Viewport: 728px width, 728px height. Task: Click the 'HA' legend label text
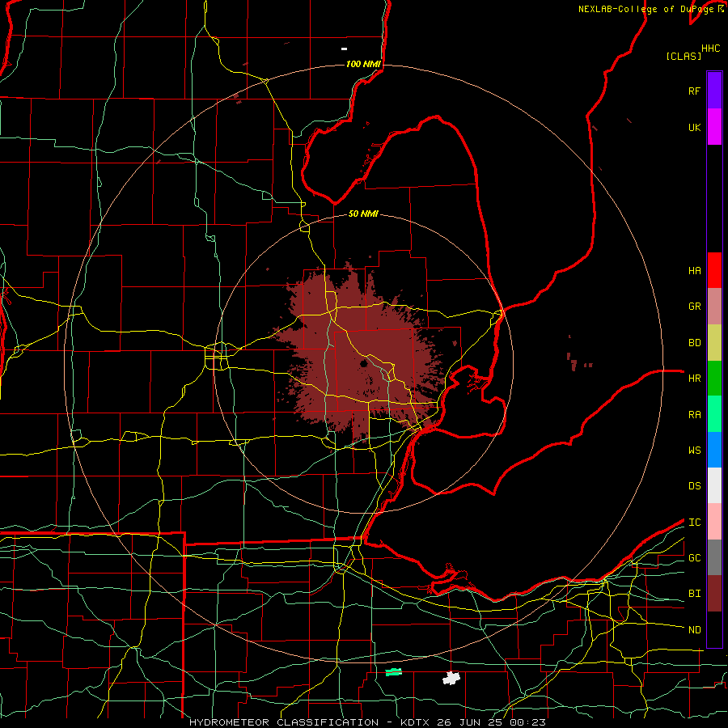tap(694, 270)
